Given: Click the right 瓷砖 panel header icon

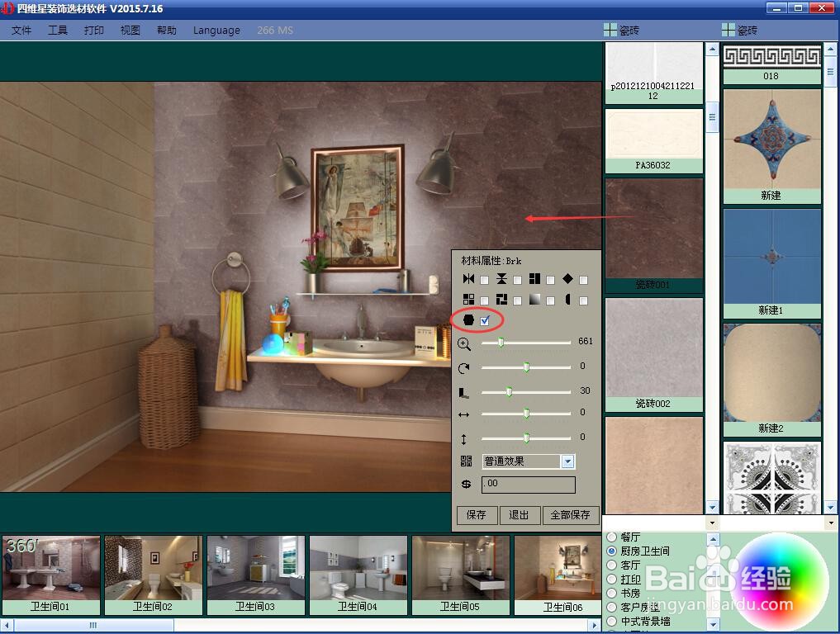Looking at the screenshot, I should (728, 30).
